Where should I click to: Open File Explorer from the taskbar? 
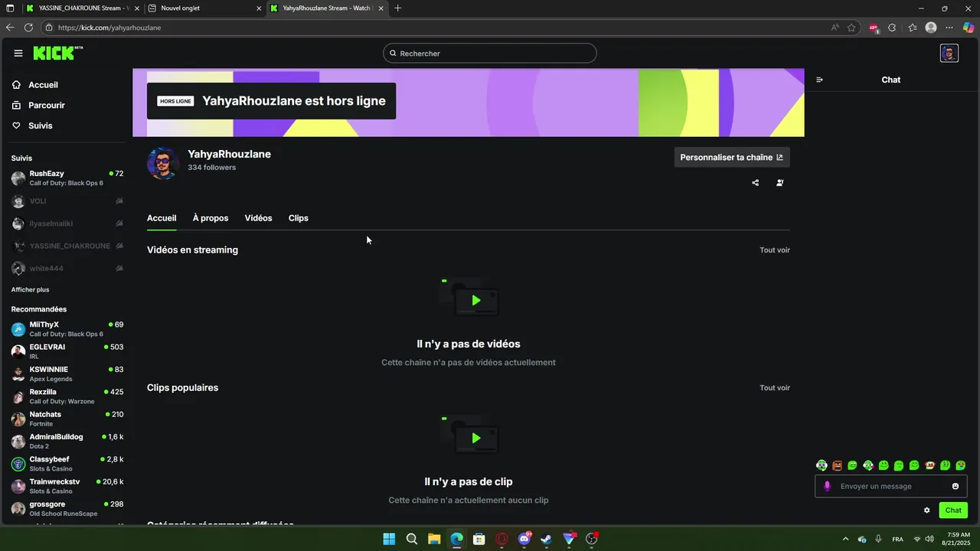tap(434, 539)
